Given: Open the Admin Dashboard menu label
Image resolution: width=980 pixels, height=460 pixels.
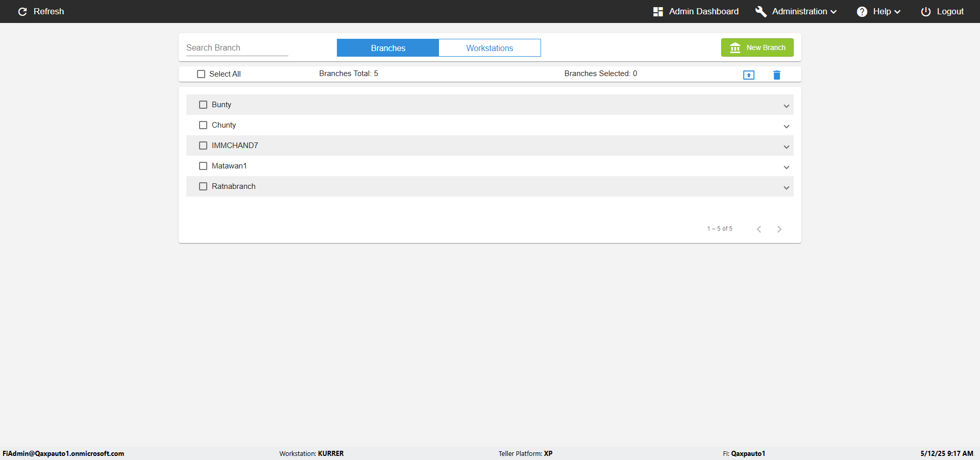Looking at the screenshot, I should tap(704, 11).
